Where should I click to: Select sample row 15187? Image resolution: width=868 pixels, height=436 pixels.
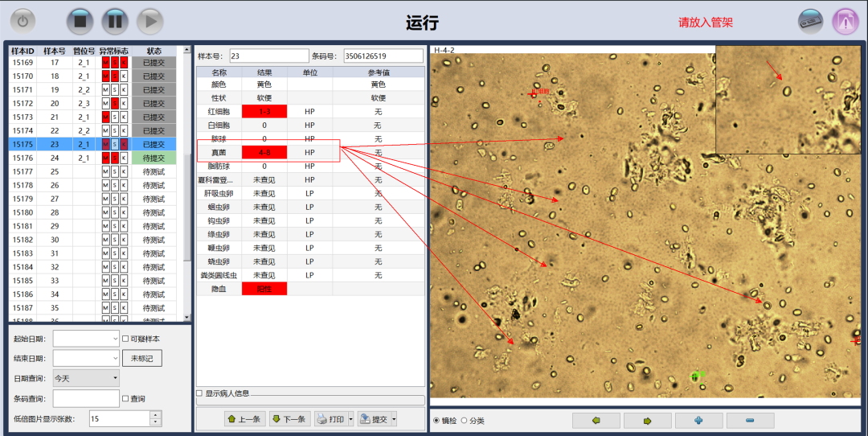point(93,307)
